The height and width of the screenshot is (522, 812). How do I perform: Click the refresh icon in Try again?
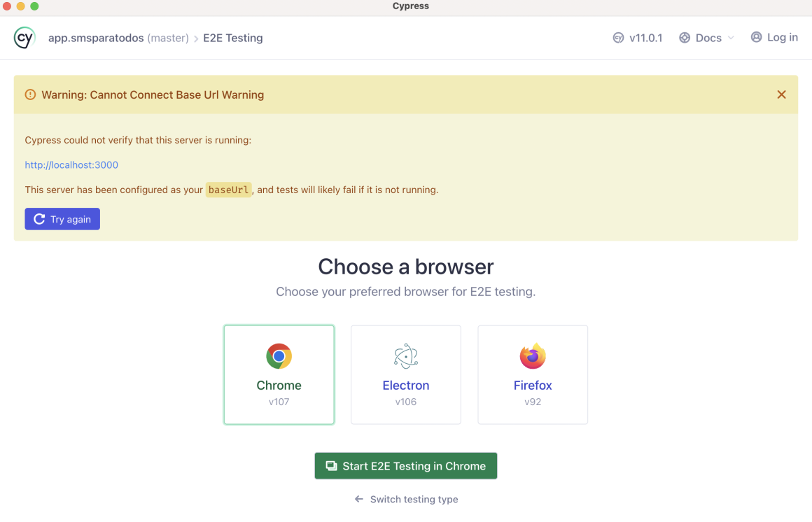[39, 219]
